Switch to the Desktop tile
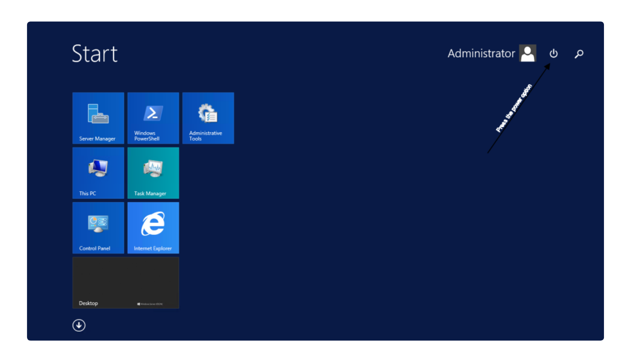The width and height of the screenshot is (622, 364). pyautogui.click(x=126, y=283)
